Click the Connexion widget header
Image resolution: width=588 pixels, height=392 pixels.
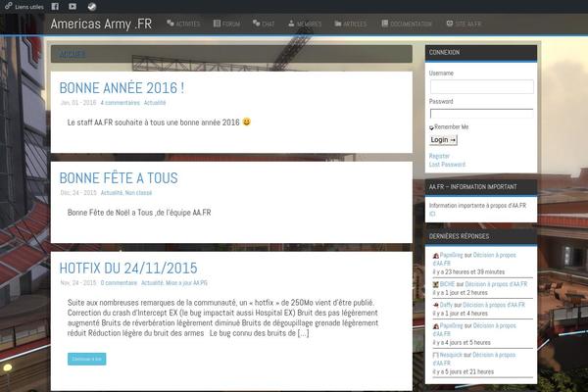(x=481, y=53)
